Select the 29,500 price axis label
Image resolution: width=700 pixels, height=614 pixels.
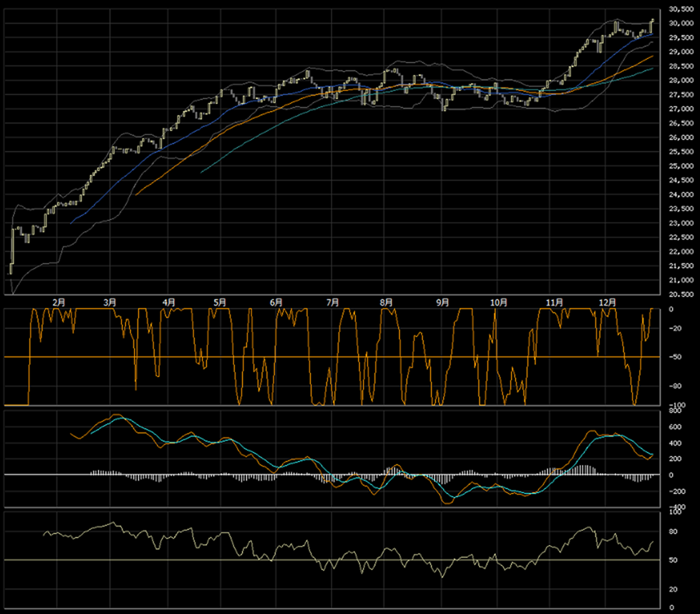681,38
